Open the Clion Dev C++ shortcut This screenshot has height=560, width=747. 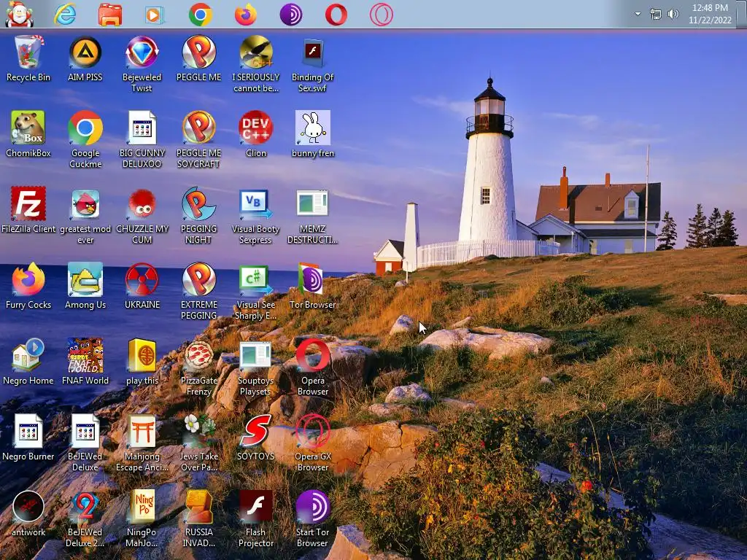256,135
